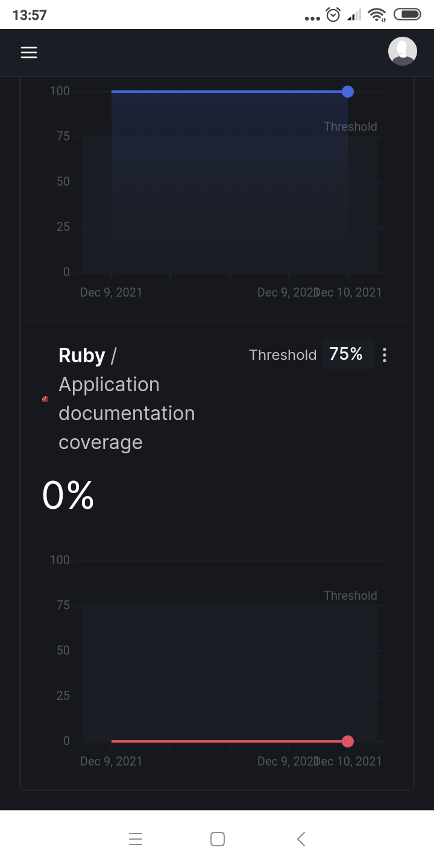Tap the battery status icon
The width and height of the screenshot is (434, 868).
[x=407, y=14]
